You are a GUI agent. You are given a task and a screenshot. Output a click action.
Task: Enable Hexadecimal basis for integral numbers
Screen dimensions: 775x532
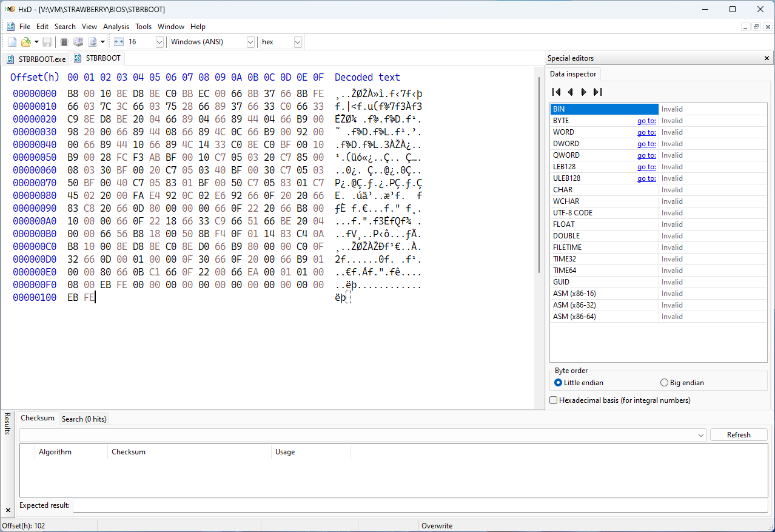click(x=554, y=400)
